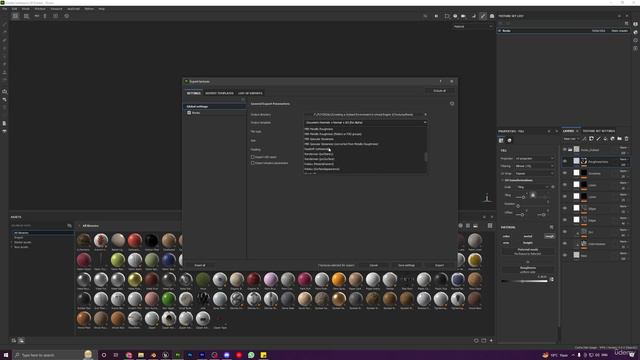The height and width of the screenshot is (360, 640).
Task: Click the add effect wand icon in Layers
Action: pos(584,139)
